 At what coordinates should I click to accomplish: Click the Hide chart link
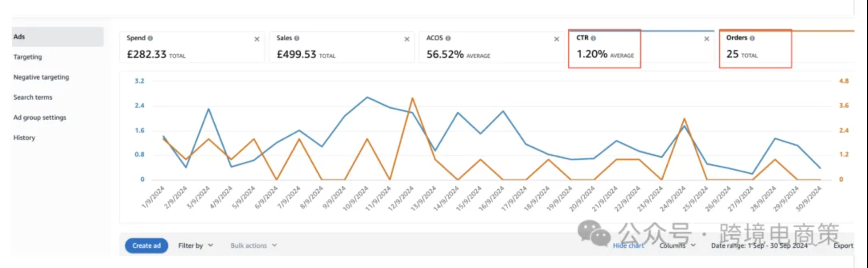(628, 245)
